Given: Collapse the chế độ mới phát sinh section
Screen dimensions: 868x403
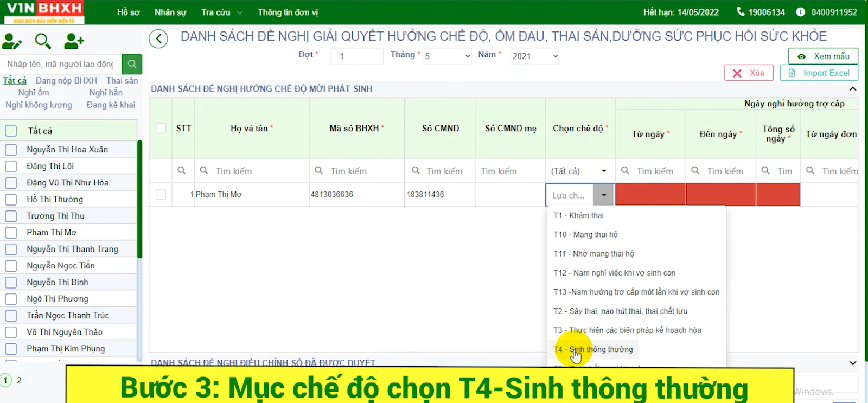Looking at the screenshot, I should click(x=853, y=88).
